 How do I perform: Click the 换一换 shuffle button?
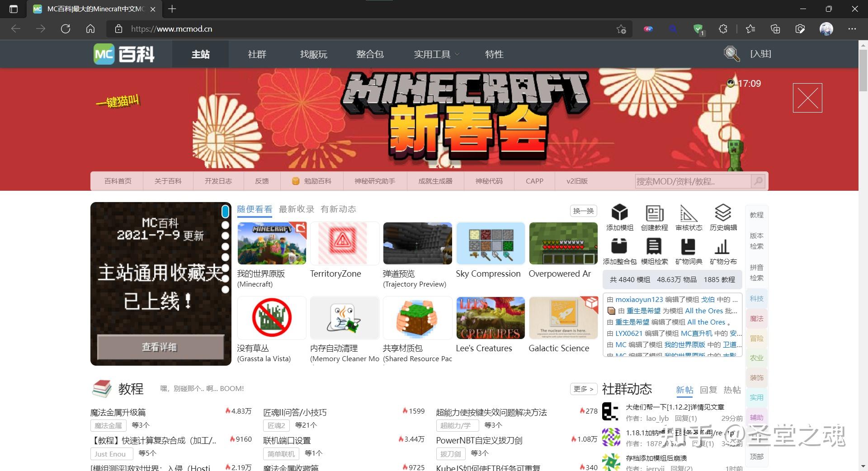click(x=583, y=211)
